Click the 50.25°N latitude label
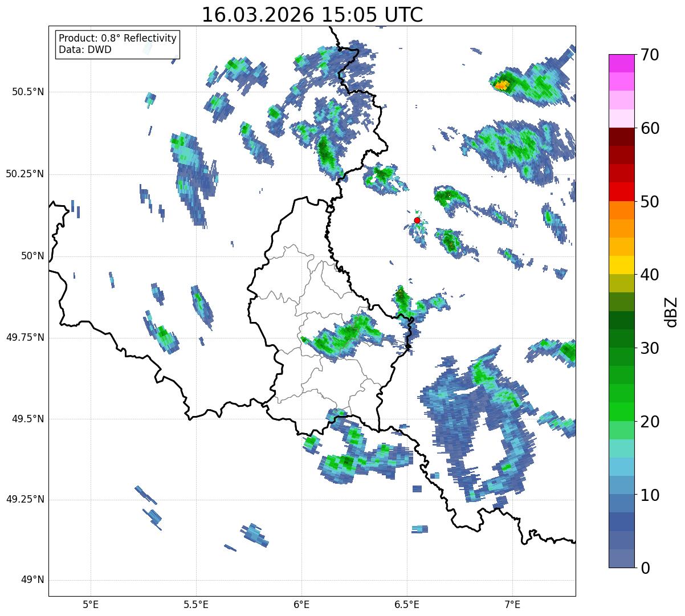 point(25,174)
